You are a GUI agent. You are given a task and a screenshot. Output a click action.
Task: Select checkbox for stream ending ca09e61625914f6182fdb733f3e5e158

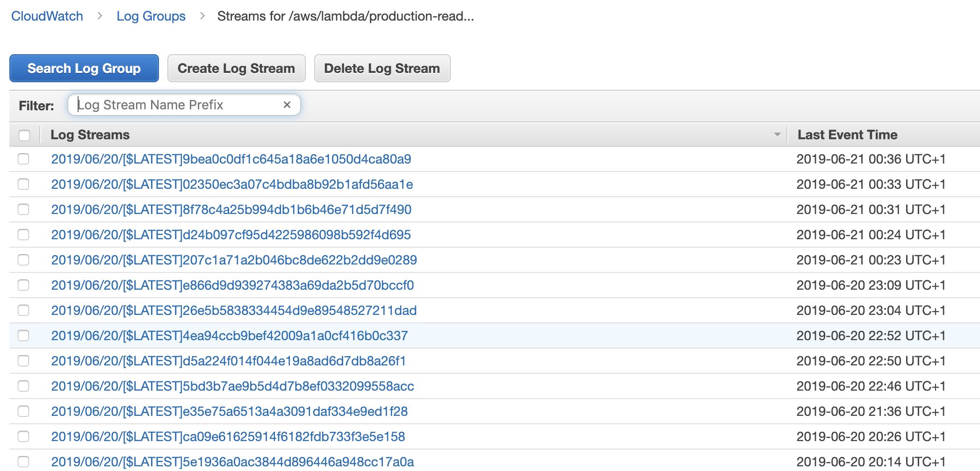coord(23,436)
